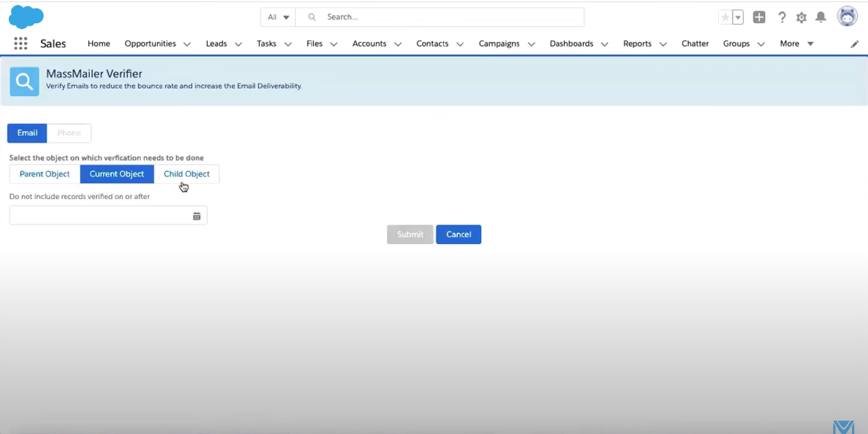Choose Current Object option

(117, 174)
